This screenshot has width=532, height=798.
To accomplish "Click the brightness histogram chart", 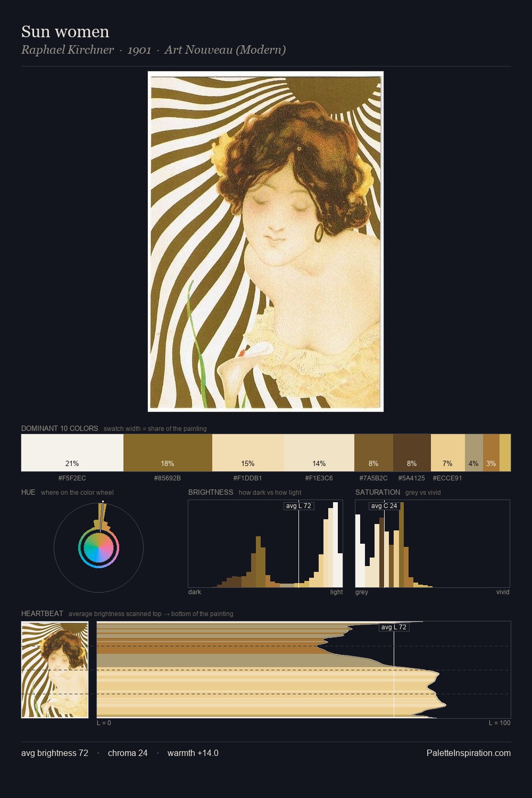I will point(265,544).
